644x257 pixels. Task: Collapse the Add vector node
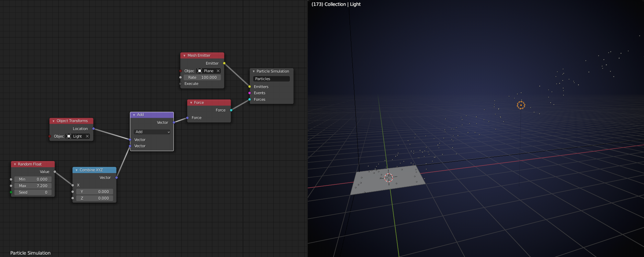pos(134,115)
